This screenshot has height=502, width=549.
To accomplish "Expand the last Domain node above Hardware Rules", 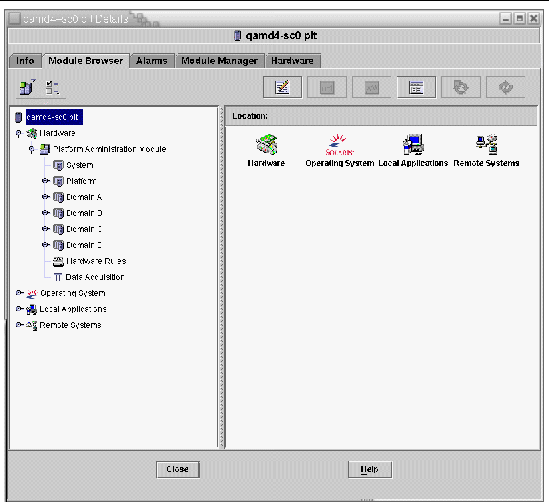I will pyautogui.click(x=46, y=245).
